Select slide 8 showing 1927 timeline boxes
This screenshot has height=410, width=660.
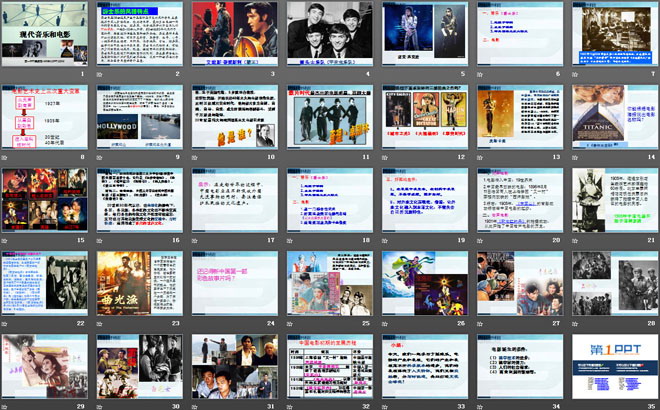point(47,118)
